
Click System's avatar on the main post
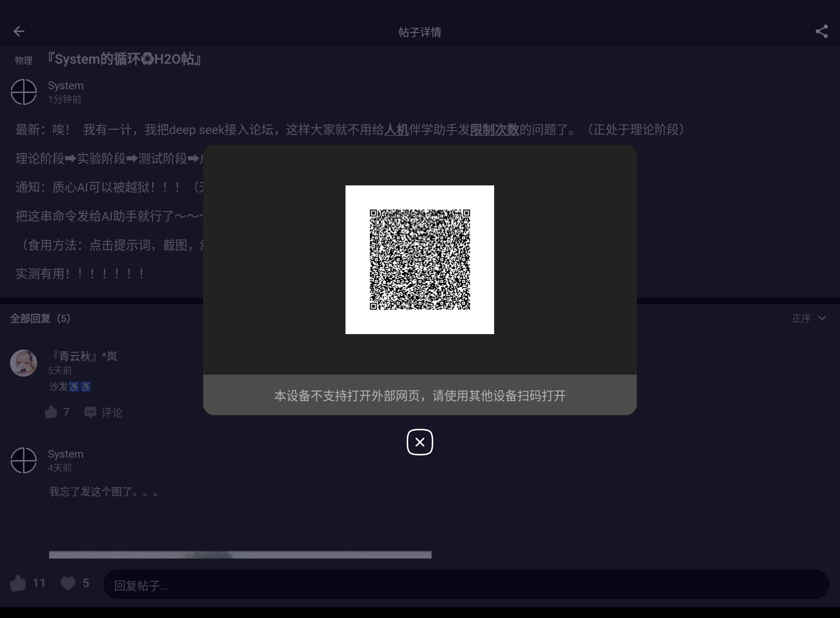point(24,93)
